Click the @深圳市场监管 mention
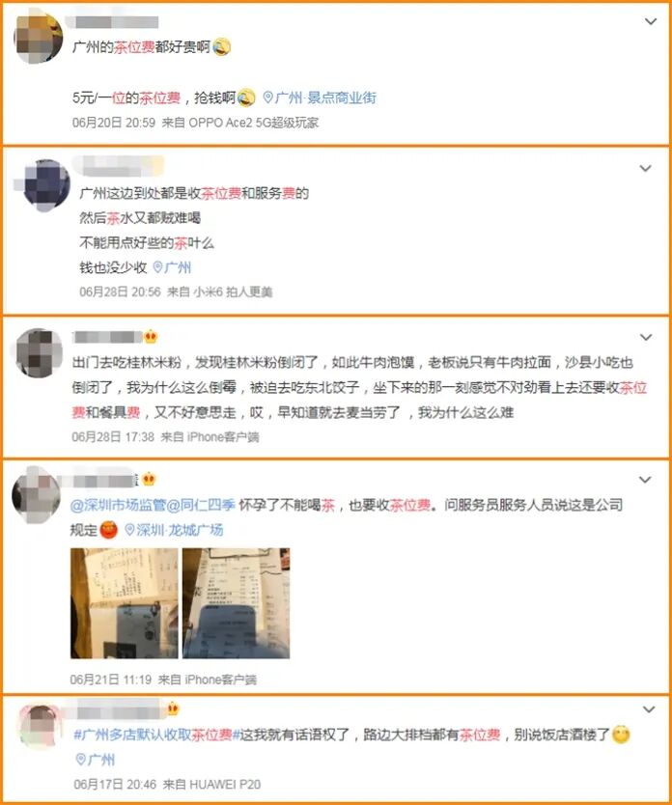 pyautogui.click(x=118, y=505)
